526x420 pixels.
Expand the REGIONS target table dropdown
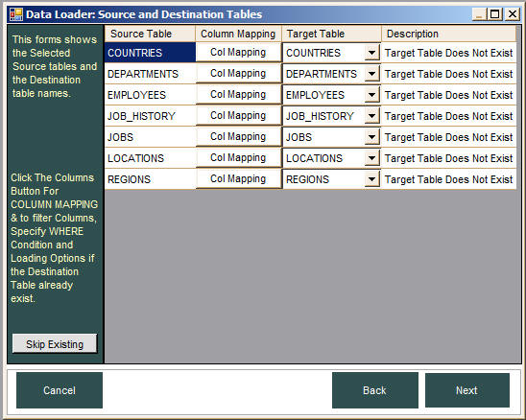371,179
